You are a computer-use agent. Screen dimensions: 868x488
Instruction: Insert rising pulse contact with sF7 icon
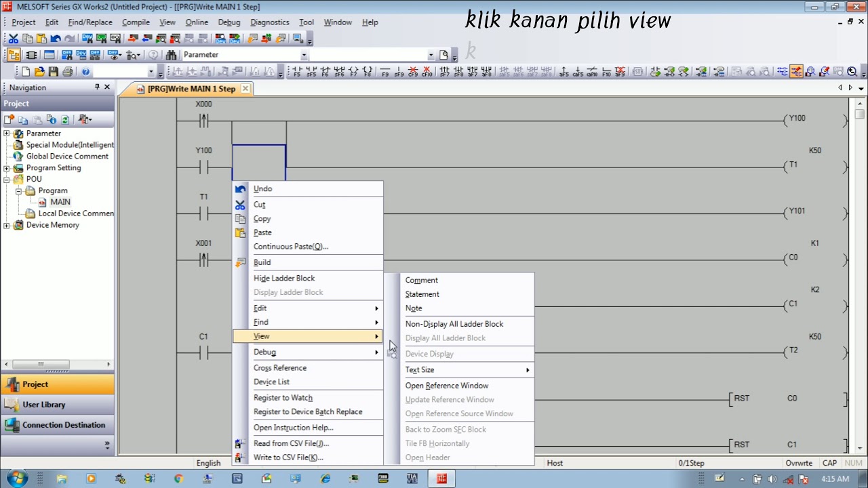[x=444, y=72]
